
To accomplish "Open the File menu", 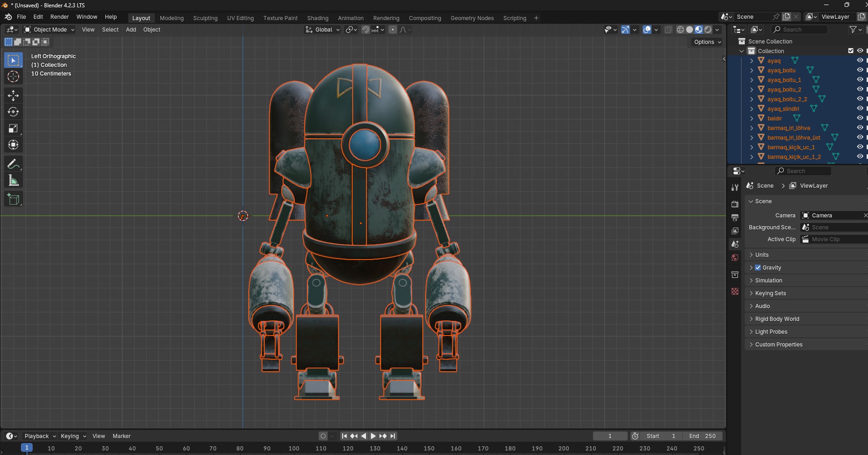I will point(22,16).
